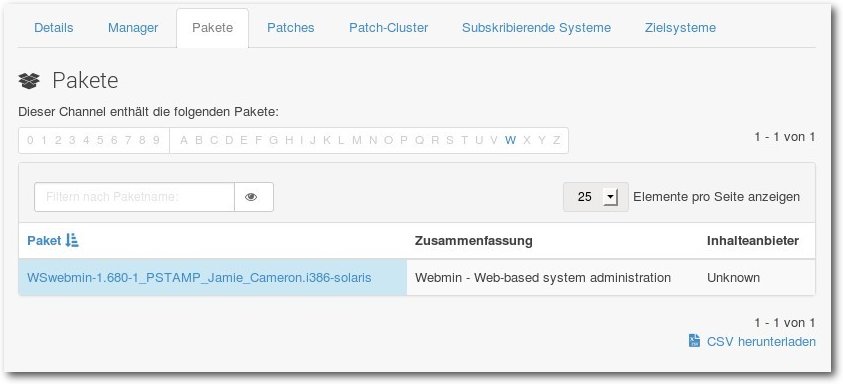Filter packages by letter W
This screenshot has width=843, height=384.
(x=510, y=140)
